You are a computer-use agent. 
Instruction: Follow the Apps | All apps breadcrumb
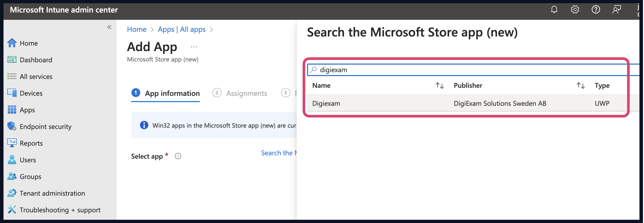coord(182,29)
